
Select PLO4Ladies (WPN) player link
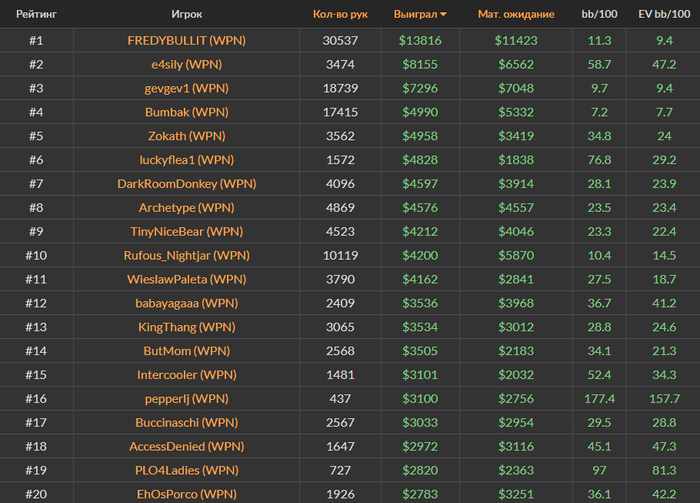187,470
